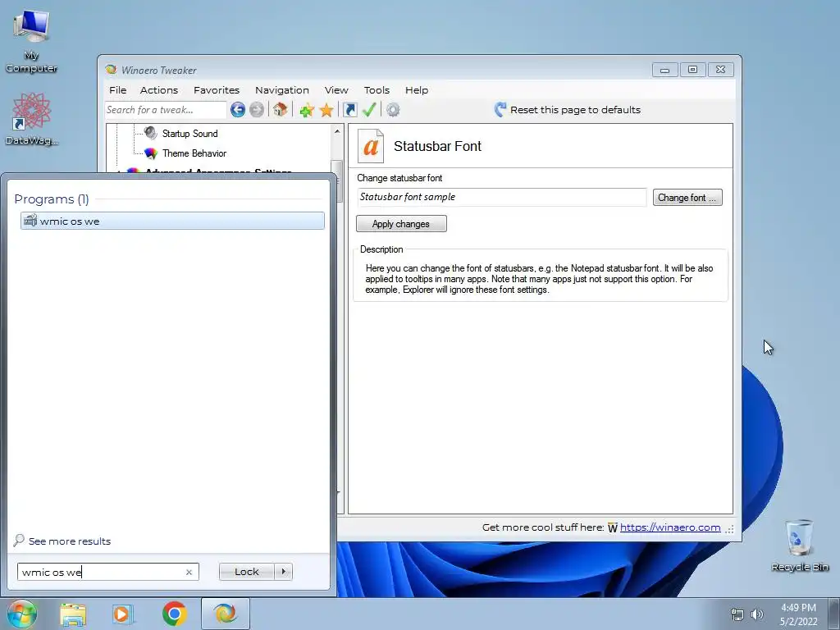Open the Favorites menu

pyautogui.click(x=217, y=90)
